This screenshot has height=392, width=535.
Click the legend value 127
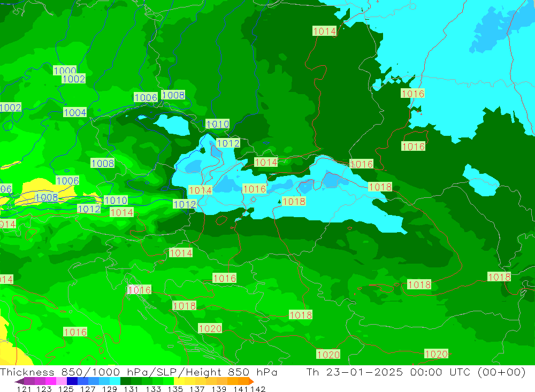(88, 389)
